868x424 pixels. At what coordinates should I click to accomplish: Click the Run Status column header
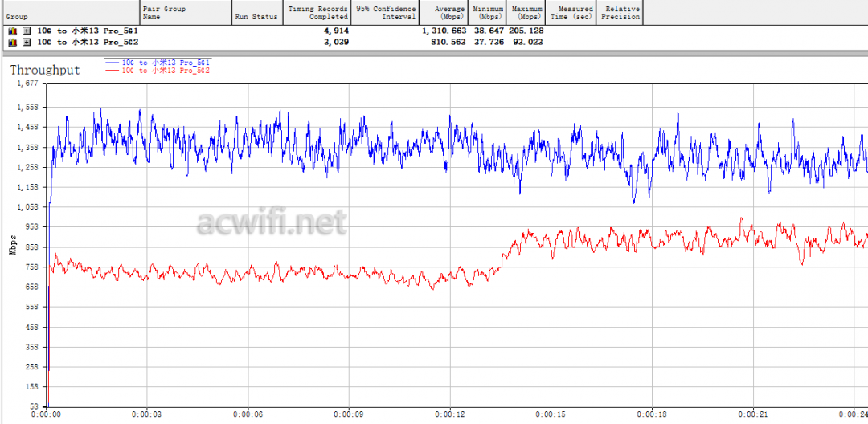(256, 16)
